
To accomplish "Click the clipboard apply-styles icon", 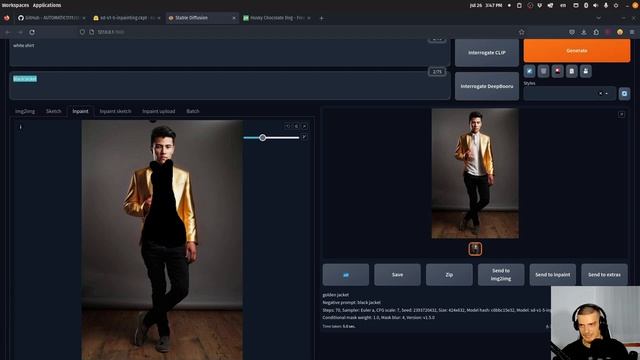I will [571, 71].
